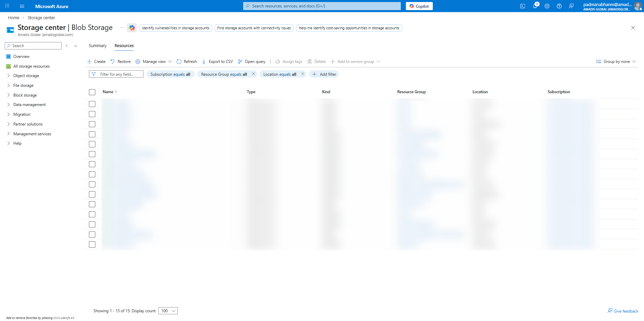Check the last resource row checkbox
The height and width of the screenshot is (321, 644).
pyautogui.click(x=92, y=245)
